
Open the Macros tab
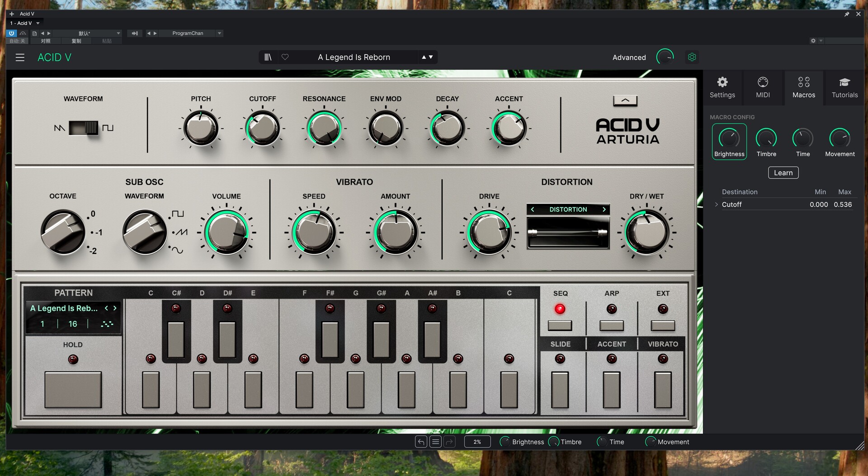[x=804, y=88]
